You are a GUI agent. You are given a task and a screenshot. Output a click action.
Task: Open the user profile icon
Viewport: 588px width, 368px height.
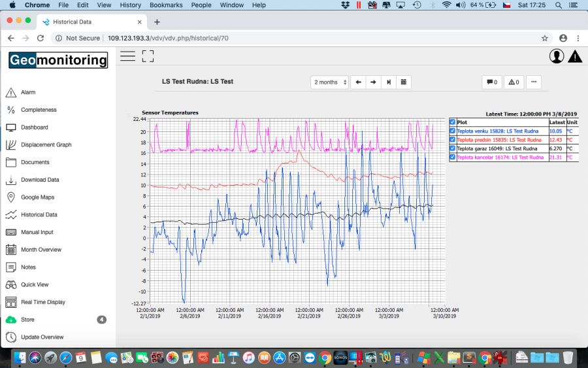tap(557, 56)
